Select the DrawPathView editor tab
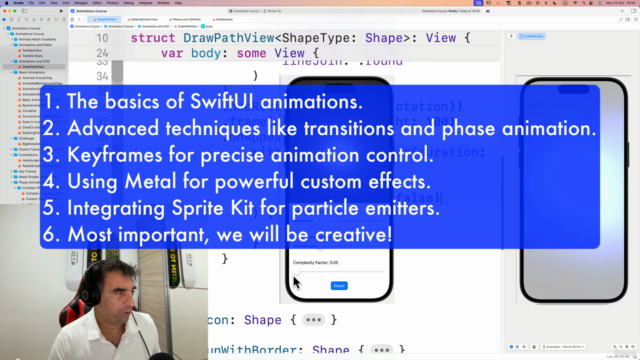640x360 pixels. pyautogui.click(x=105, y=19)
